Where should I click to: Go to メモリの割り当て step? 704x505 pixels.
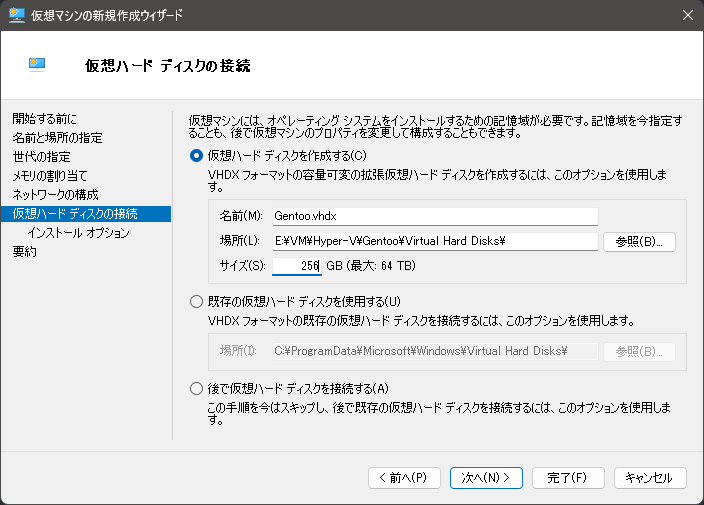tap(50, 176)
